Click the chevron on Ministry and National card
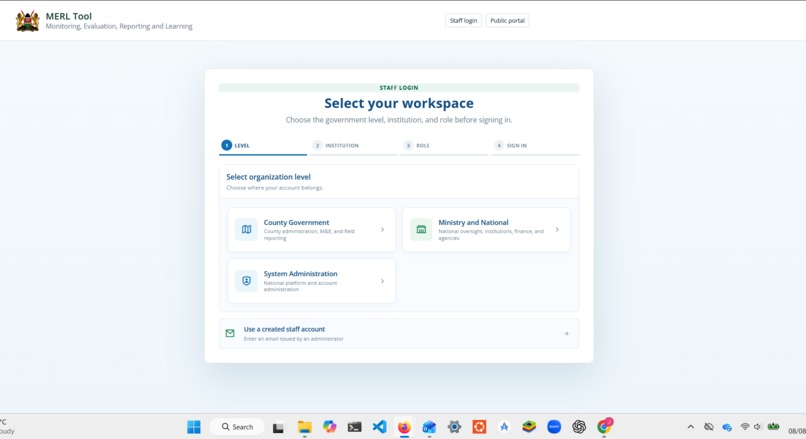The height and width of the screenshot is (439, 806). pyautogui.click(x=557, y=230)
